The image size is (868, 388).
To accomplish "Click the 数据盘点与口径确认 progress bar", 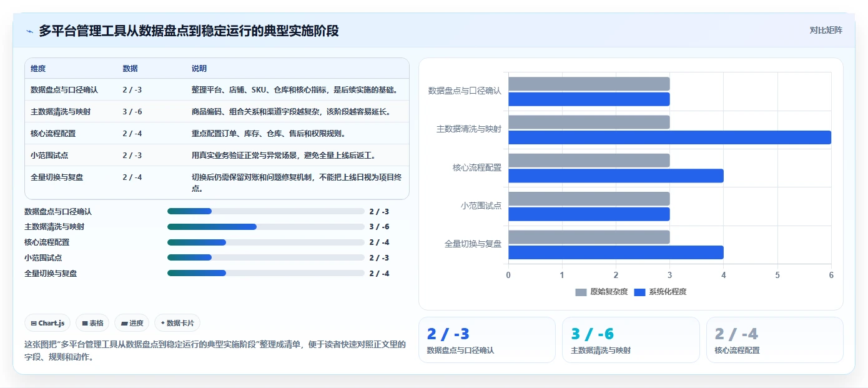I will pyautogui.click(x=266, y=211).
